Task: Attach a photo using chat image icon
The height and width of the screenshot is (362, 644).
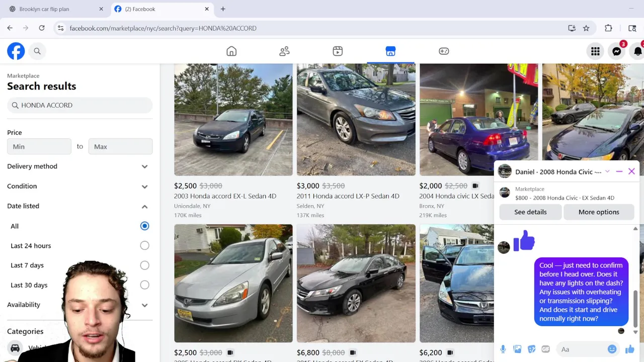Action: [x=517, y=349]
